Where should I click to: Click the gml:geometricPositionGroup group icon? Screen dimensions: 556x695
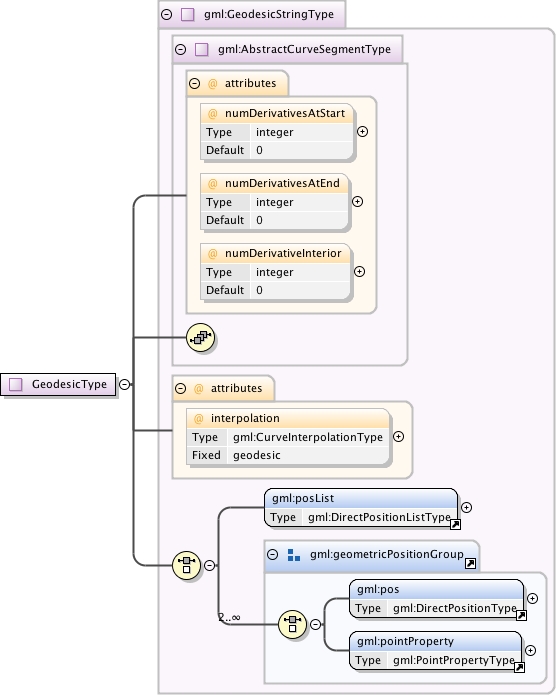[x=294, y=555]
